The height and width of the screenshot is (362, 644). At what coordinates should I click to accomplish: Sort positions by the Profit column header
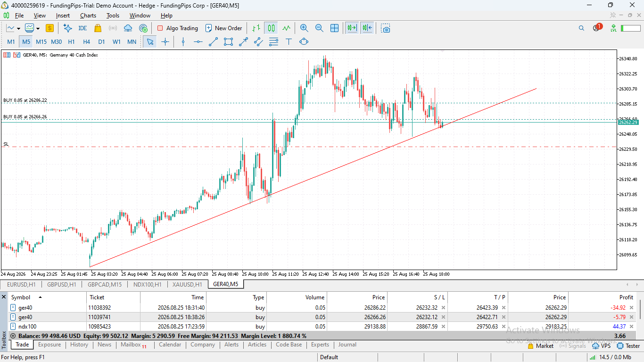click(603, 297)
